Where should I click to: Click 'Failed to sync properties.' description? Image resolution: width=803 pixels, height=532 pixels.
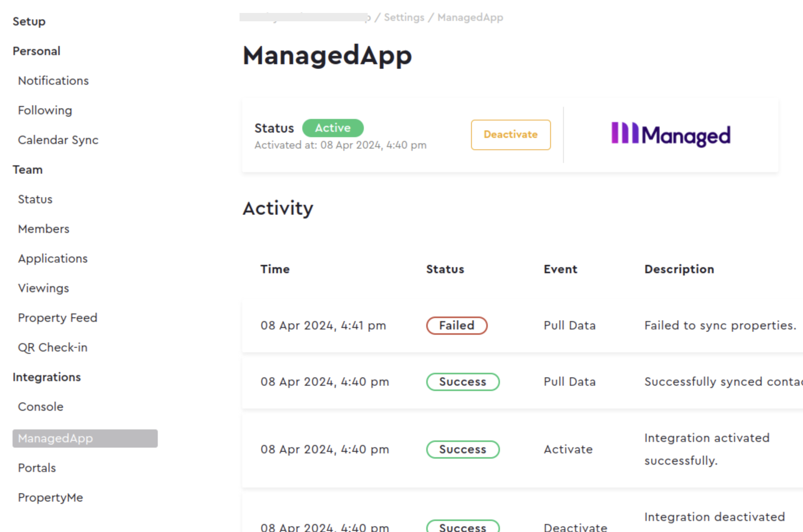(x=720, y=326)
